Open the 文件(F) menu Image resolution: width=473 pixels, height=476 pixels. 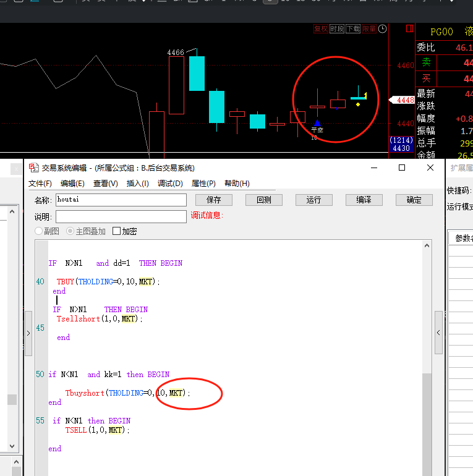click(40, 184)
